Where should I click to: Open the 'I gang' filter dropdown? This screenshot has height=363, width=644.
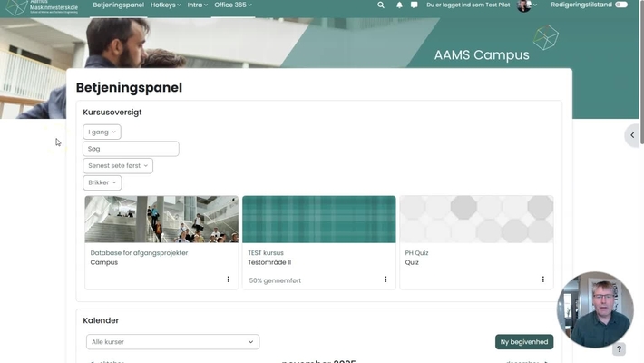pos(102,132)
